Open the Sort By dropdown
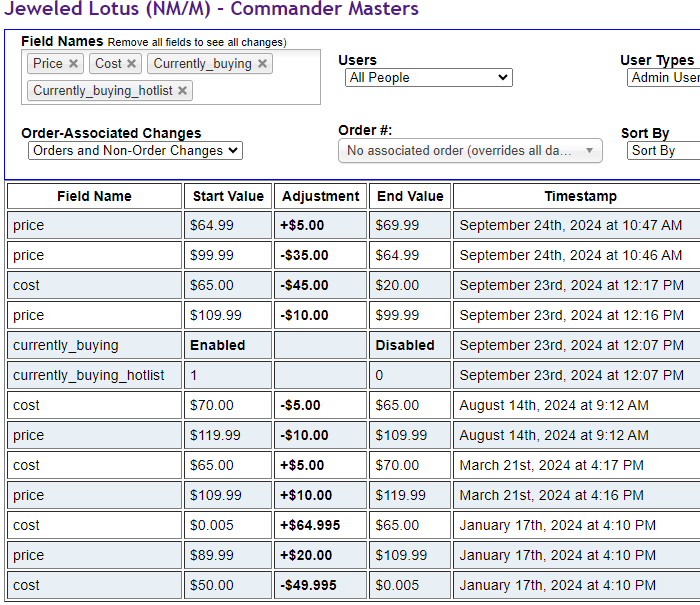 [x=663, y=150]
